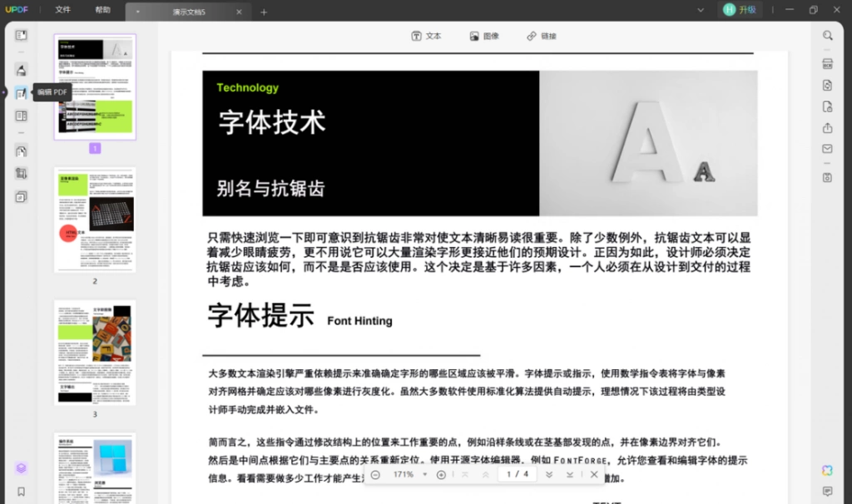The height and width of the screenshot is (504, 852).
Task: Open the bookmark panel icon
Action: tap(21, 492)
